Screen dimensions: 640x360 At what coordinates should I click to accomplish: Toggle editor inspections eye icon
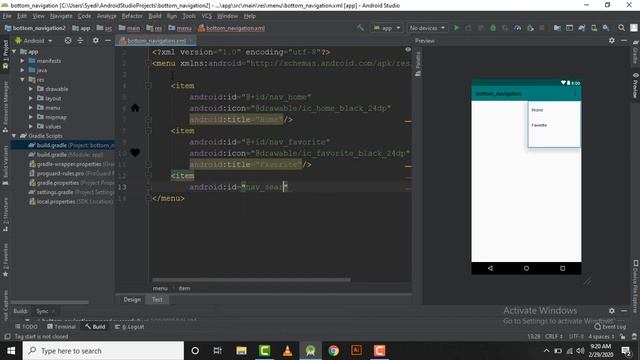pos(408,49)
